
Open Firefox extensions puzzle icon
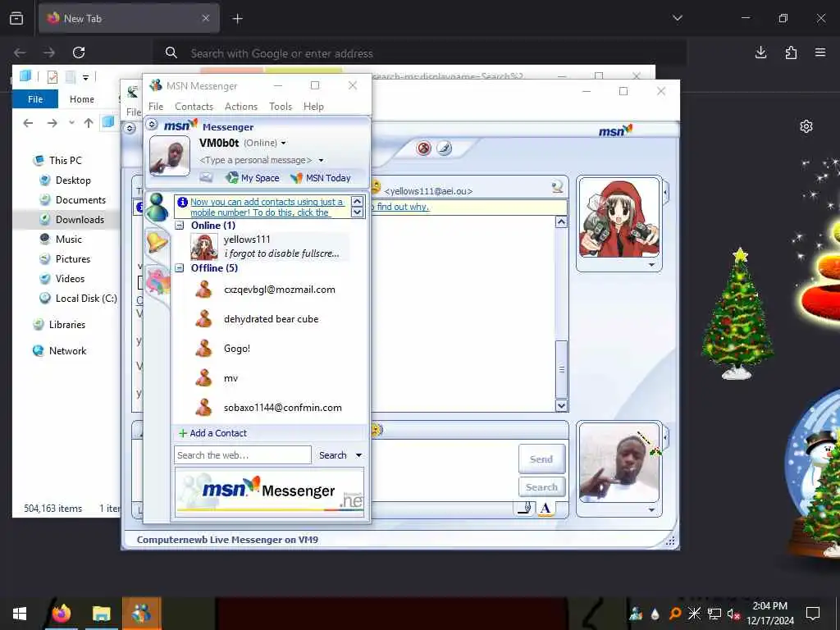(x=791, y=52)
